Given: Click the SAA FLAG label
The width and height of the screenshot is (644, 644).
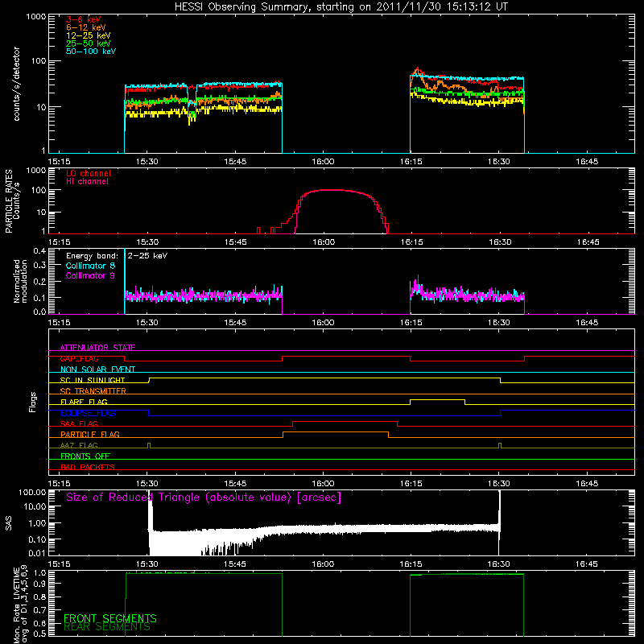Looking at the screenshot, I should [x=79, y=423].
